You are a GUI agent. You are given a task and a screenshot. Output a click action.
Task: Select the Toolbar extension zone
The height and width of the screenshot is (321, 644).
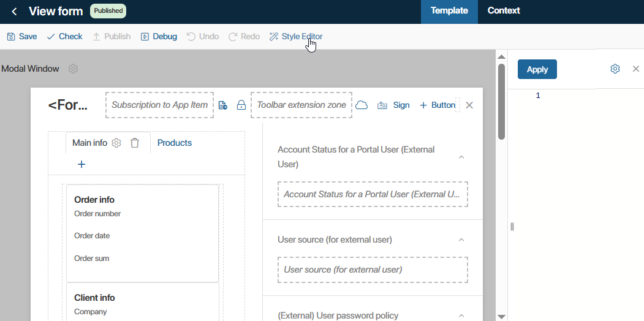301,105
